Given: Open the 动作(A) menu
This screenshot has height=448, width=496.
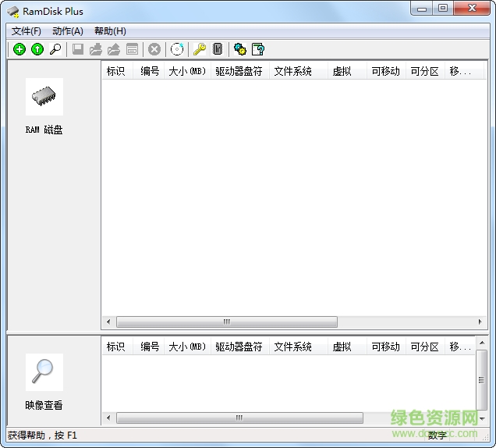Looking at the screenshot, I should 68,31.
